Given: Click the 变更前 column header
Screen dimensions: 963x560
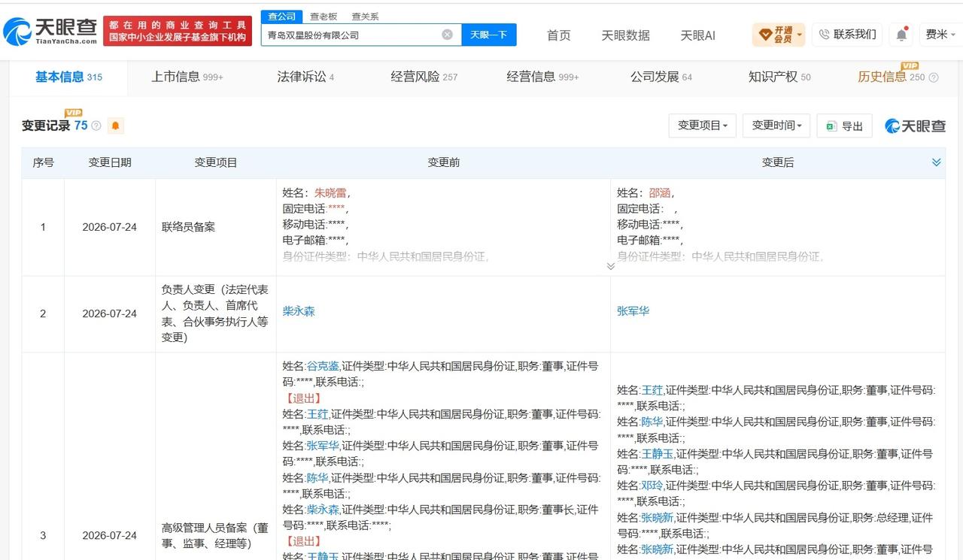Looking at the screenshot, I should click(443, 162).
